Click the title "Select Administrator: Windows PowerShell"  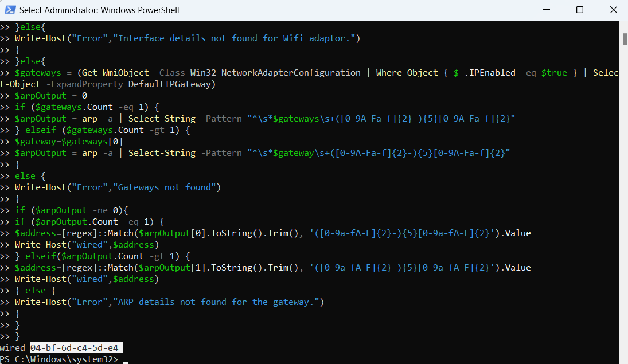click(x=99, y=10)
